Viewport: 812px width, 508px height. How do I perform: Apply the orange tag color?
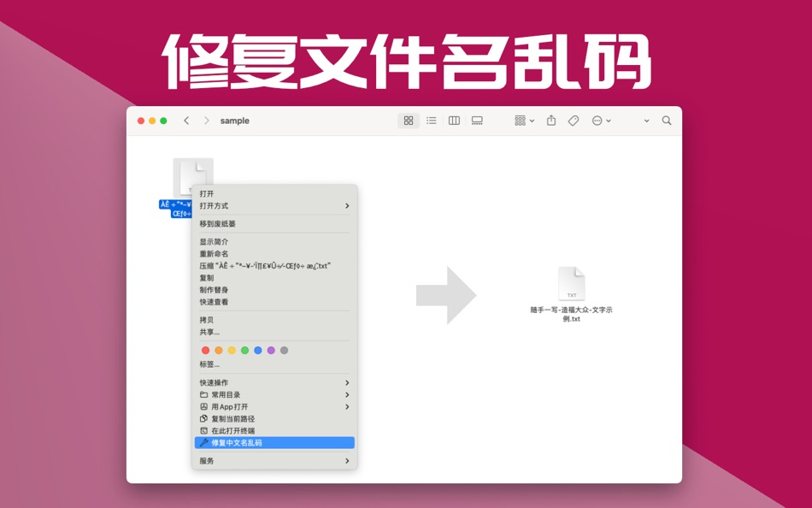pyautogui.click(x=219, y=351)
